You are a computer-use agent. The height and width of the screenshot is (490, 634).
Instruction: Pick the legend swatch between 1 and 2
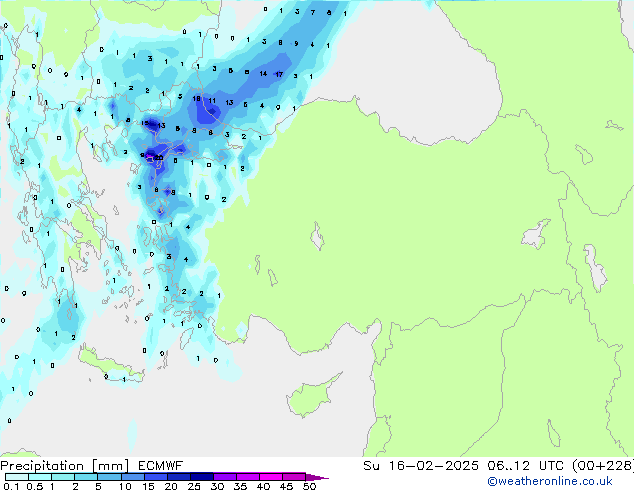pyautogui.click(x=63, y=477)
